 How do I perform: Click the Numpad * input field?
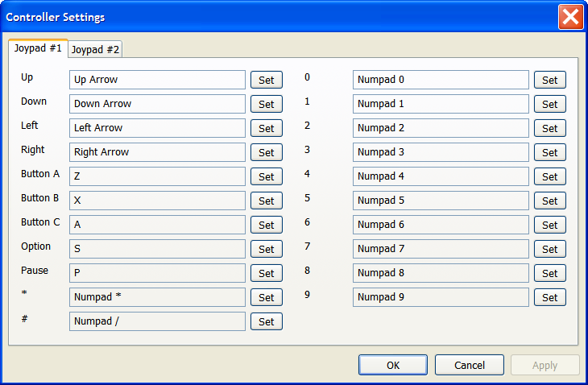click(x=157, y=297)
